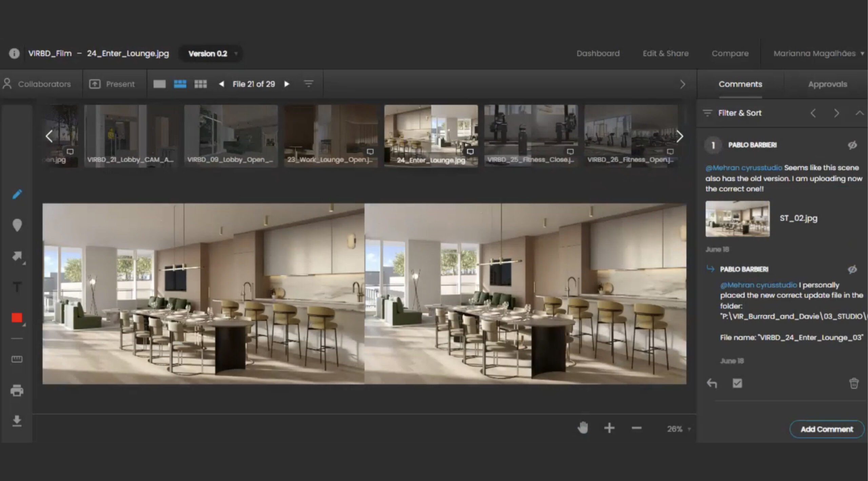Click the download icon in sidebar
Image resolution: width=868 pixels, height=481 pixels.
pos(17,421)
